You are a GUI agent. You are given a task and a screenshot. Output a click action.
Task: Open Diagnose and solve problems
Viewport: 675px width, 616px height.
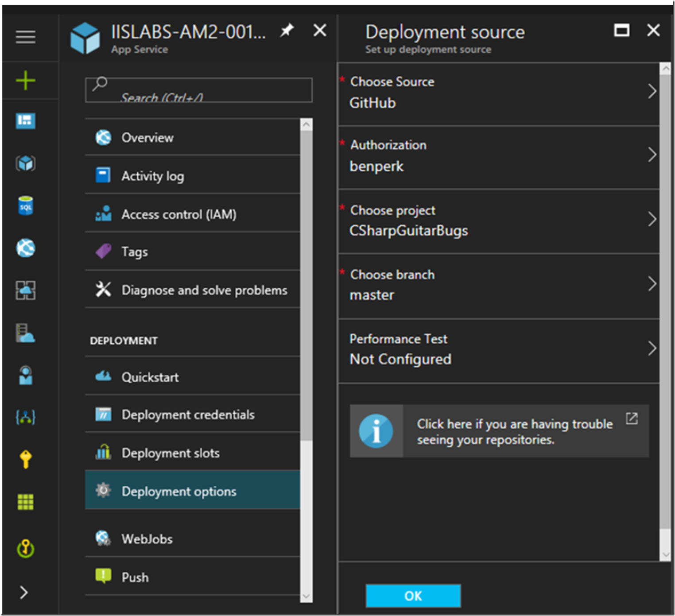(192, 290)
